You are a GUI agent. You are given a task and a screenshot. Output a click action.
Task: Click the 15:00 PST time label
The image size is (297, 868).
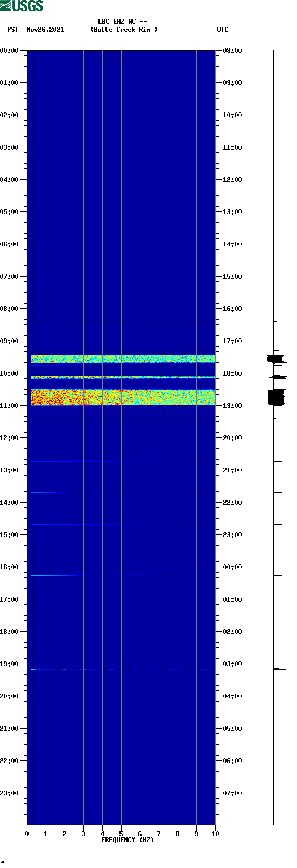(9, 535)
